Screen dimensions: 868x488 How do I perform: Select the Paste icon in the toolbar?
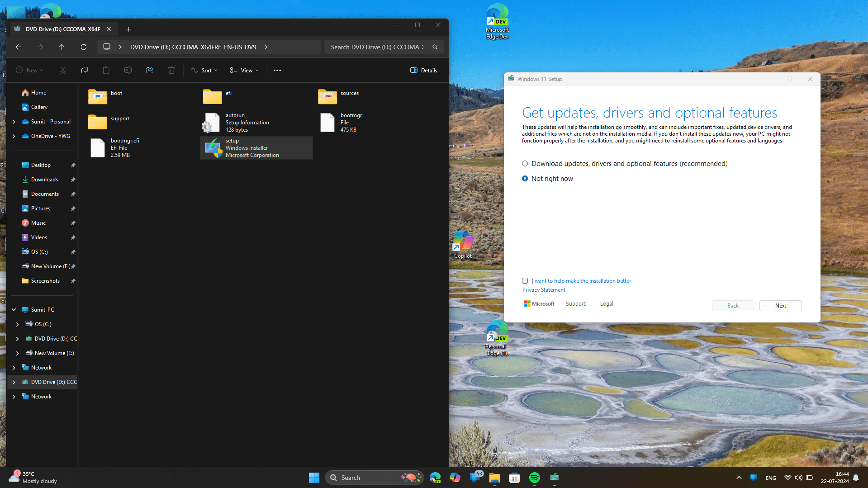[x=106, y=70]
